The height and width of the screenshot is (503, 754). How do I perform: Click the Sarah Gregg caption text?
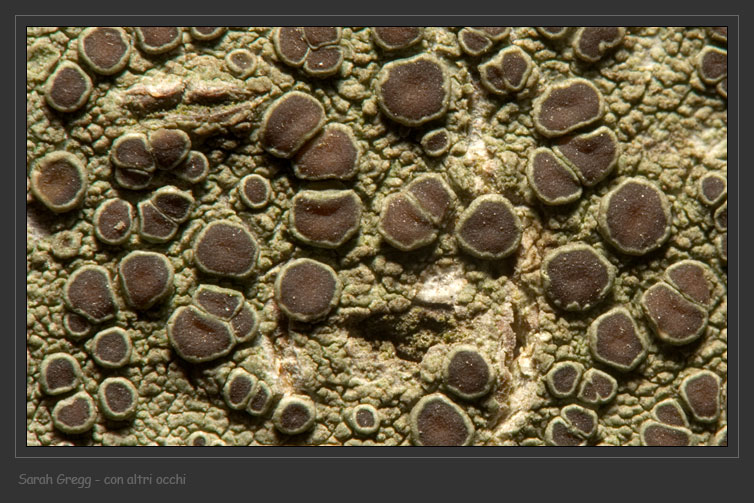point(57,480)
